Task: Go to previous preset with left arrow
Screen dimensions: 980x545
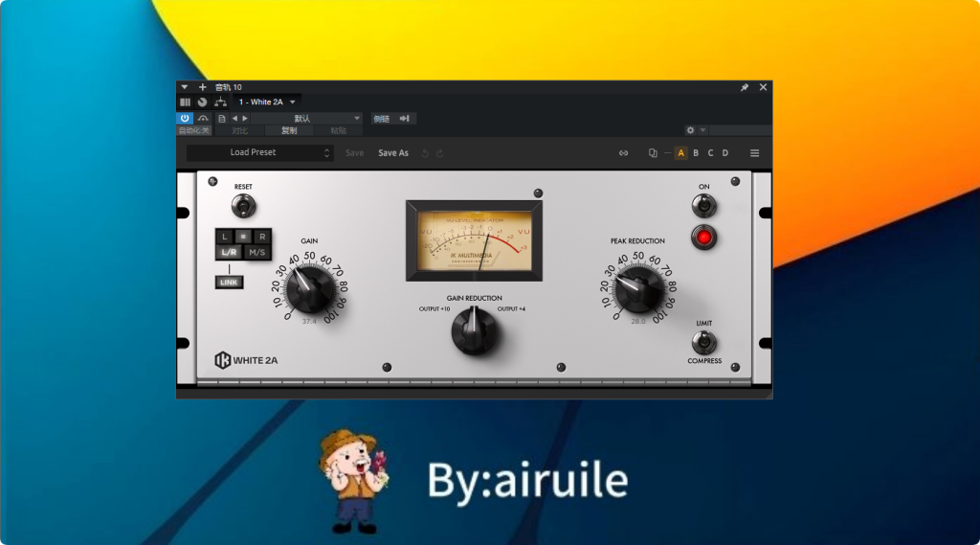Action: 235,118
